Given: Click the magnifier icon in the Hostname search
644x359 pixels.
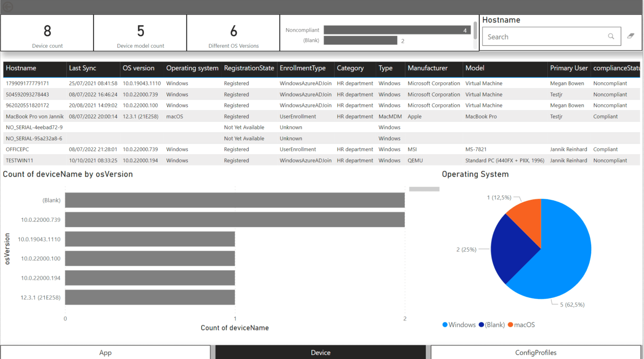Looking at the screenshot, I should tap(611, 36).
